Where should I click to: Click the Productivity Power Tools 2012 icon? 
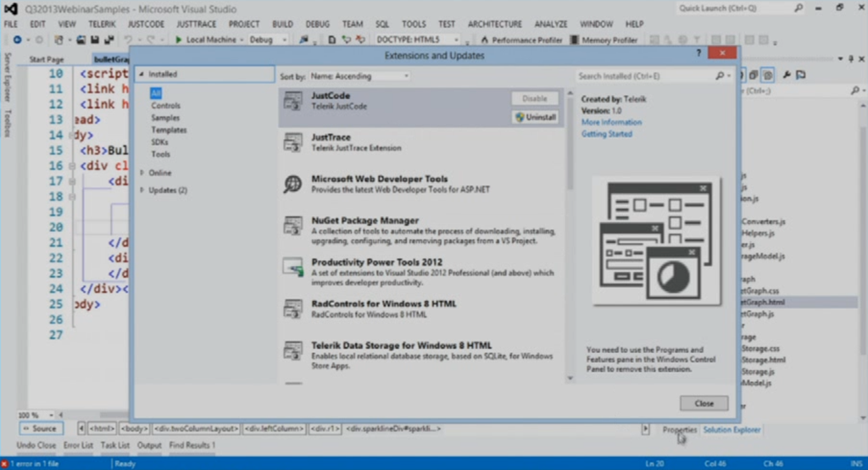pyautogui.click(x=292, y=267)
